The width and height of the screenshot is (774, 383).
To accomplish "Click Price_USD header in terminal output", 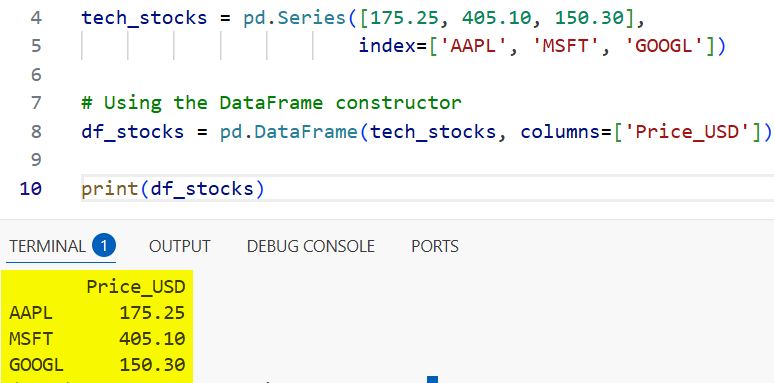I will [x=136, y=287].
